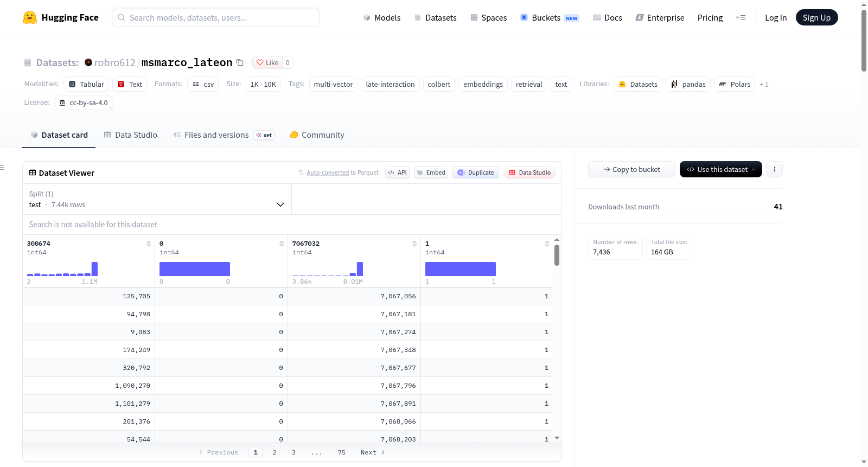Duplicate the dataset viewer

[476, 172]
